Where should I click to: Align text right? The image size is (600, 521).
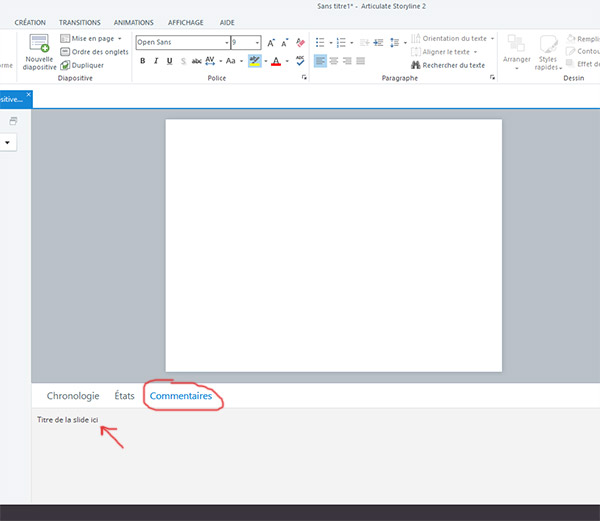pyautogui.click(x=347, y=61)
